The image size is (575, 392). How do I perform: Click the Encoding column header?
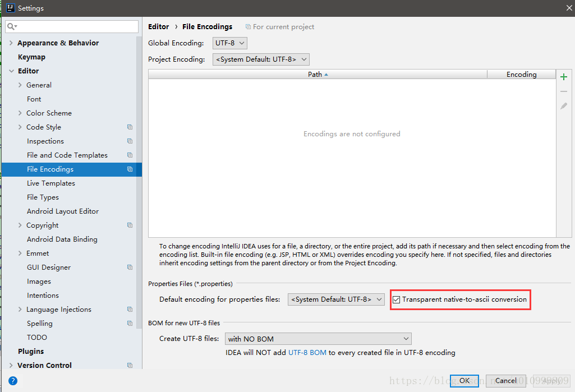pos(522,75)
